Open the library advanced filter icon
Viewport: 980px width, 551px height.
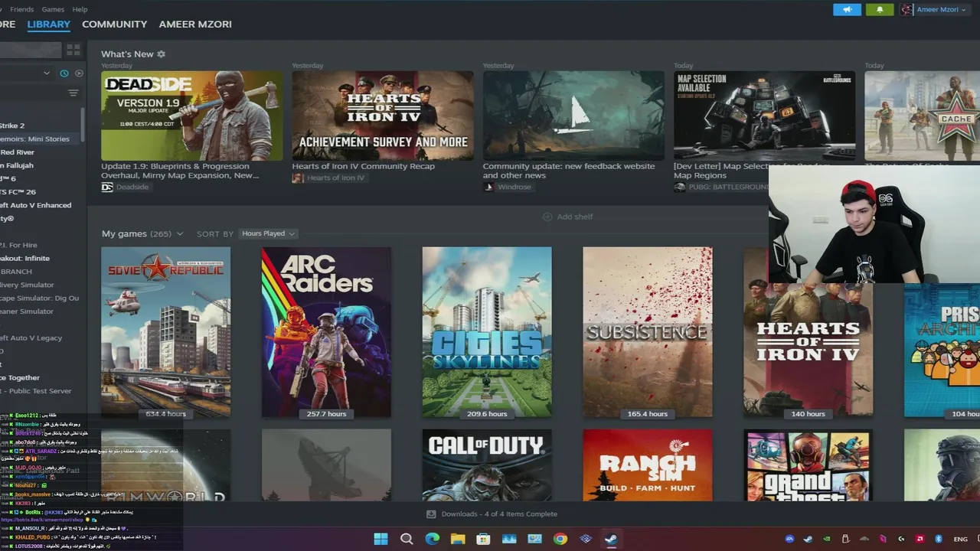(x=73, y=93)
